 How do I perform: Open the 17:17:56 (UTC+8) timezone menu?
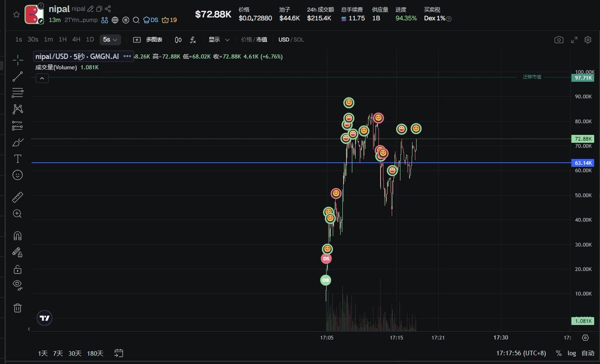521,353
